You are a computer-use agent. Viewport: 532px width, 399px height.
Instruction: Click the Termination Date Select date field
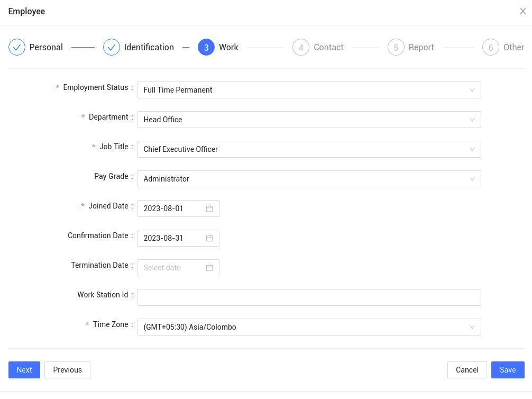178,268
